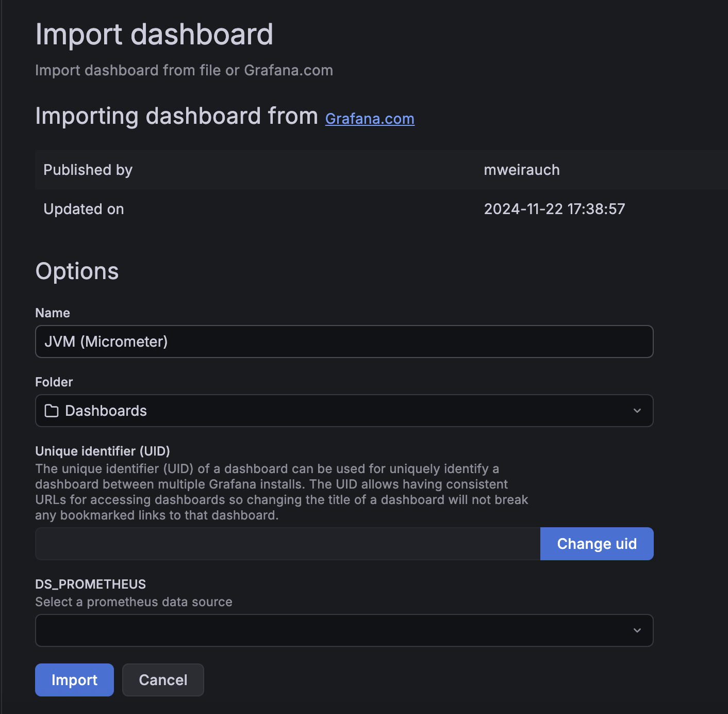The image size is (728, 714).
Task: Click the Cancel button
Action: point(163,680)
